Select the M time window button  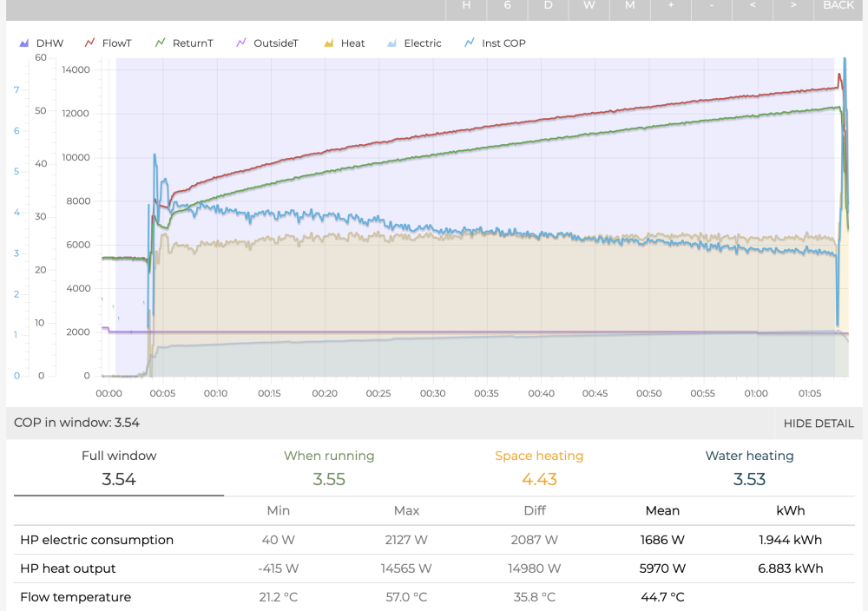630,8
